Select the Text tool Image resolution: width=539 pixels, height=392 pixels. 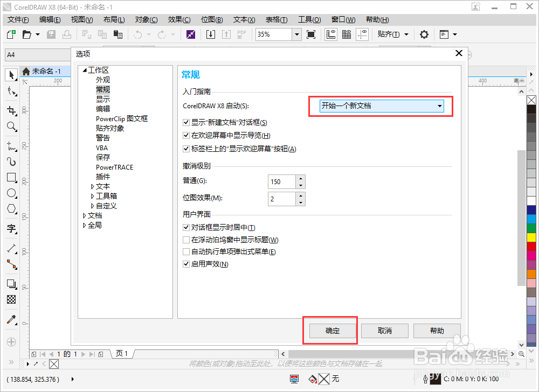point(12,229)
